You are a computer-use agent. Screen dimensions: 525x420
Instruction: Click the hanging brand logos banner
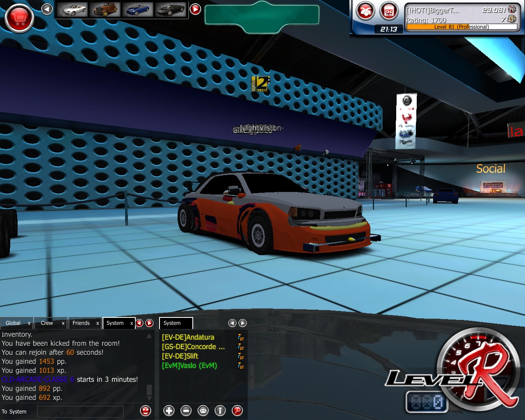pyautogui.click(x=406, y=121)
